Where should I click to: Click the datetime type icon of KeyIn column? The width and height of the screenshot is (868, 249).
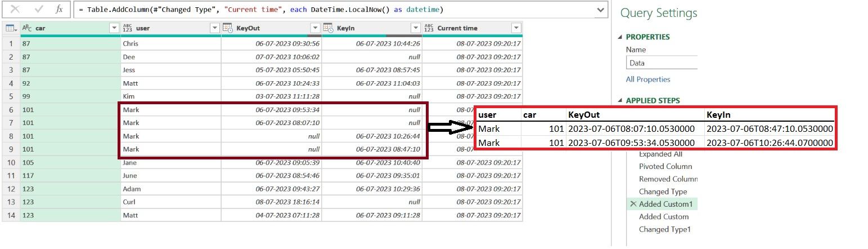click(329, 28)
